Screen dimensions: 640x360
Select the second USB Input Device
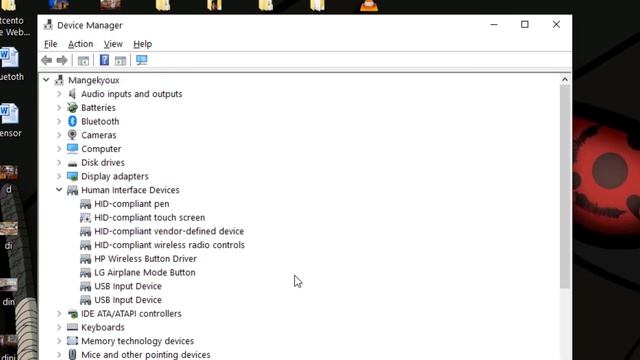[128, 300]
